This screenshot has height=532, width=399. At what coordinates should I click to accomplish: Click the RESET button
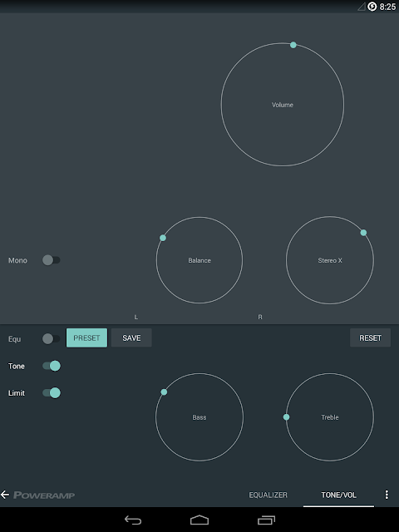(370, 338)
